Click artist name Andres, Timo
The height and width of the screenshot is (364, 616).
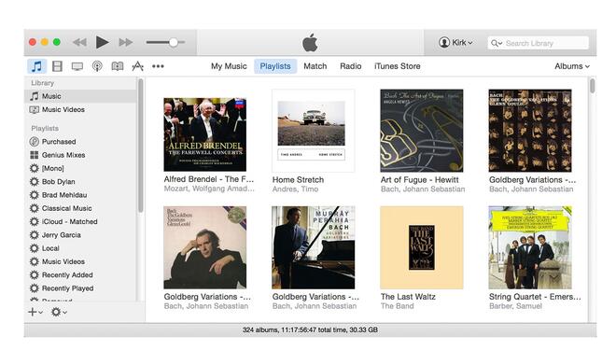point(296,189)
